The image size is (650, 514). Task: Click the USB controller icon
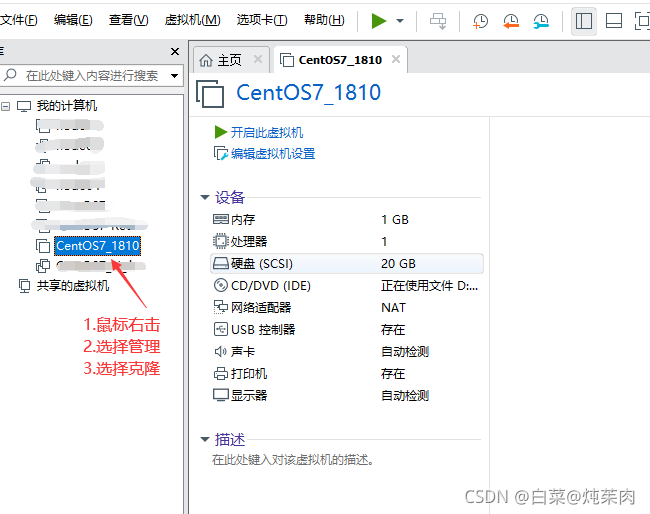(x=221, y=330)
